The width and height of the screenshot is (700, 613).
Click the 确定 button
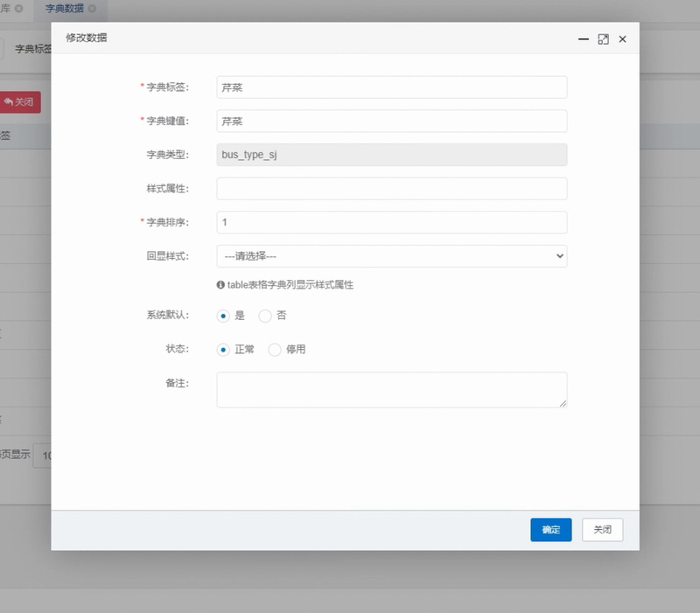pos(550,530)
